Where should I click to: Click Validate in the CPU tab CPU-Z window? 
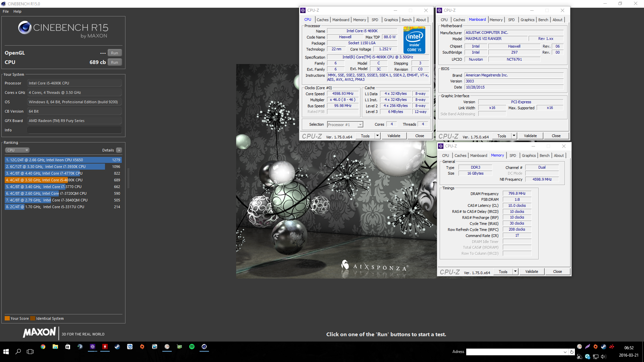coord(394,136)
